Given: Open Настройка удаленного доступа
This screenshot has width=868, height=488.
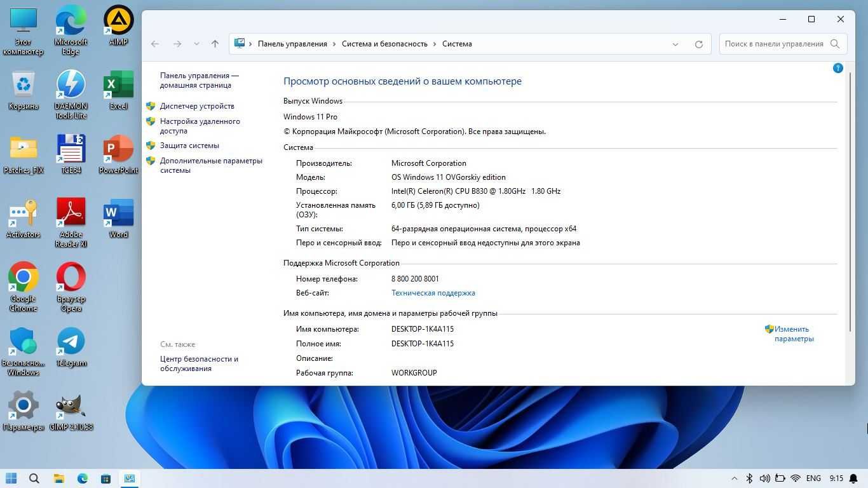Looking at the screenshot, I should pyautogui.click(x=200, y=126).
